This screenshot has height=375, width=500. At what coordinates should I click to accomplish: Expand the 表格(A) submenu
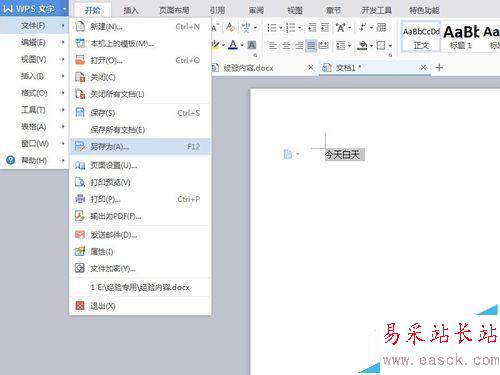pyautogui.click(x=34, y=127)
